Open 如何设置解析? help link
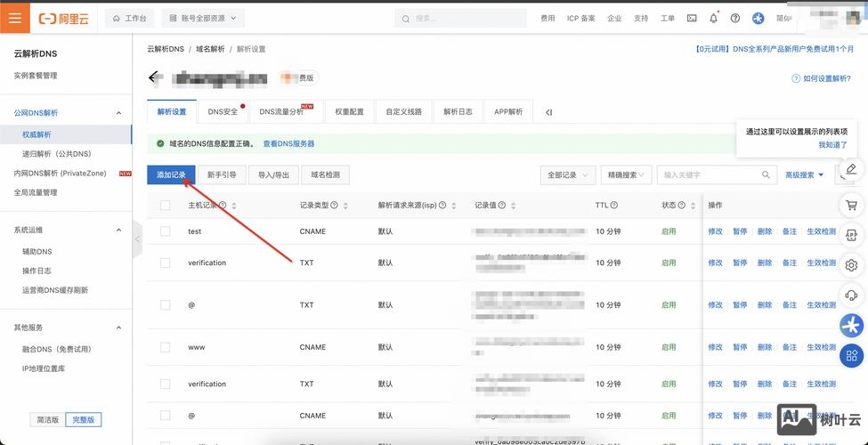 point(822,78)
